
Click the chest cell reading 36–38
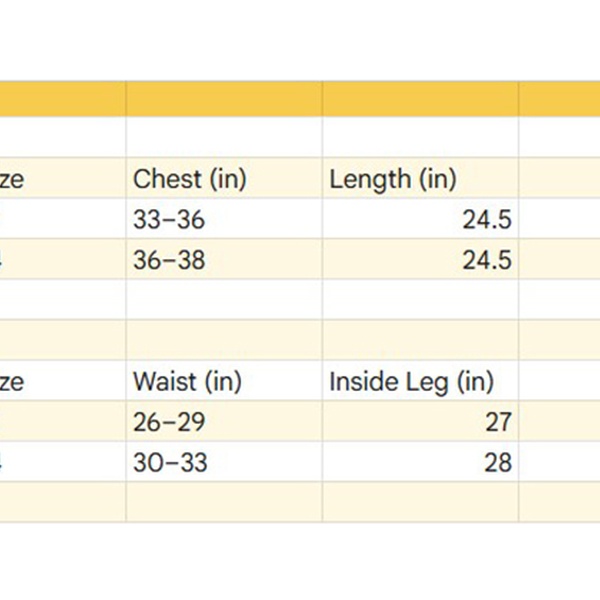point(223,260)
